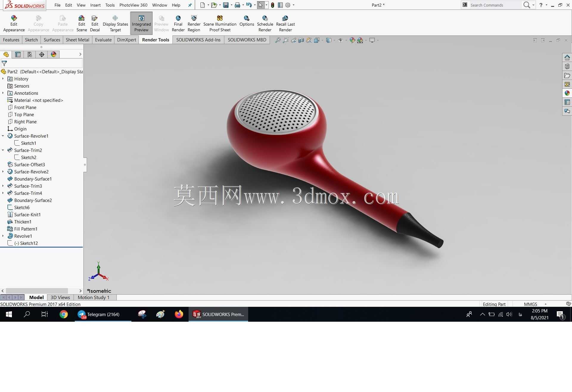Viewport: 572px width, 392px height.
Task: Open Google Chrome from the taskbar
Action: click(x=63, y=314)
